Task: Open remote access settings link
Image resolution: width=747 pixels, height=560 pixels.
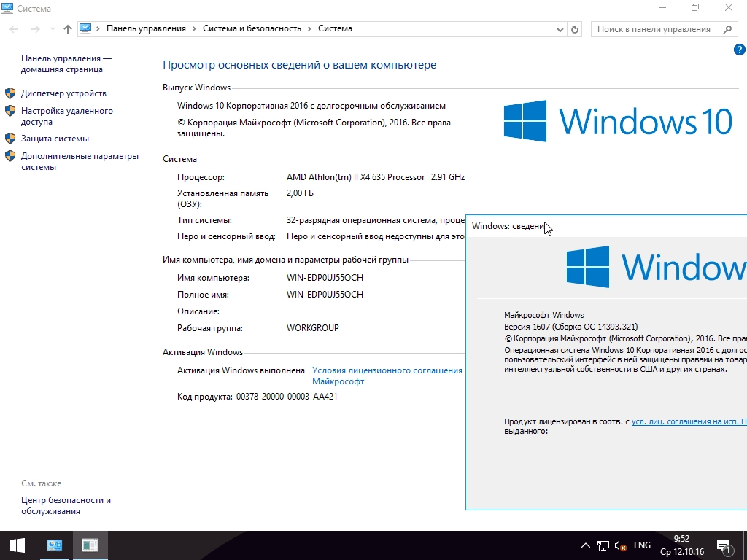Action: pos(66,116)
